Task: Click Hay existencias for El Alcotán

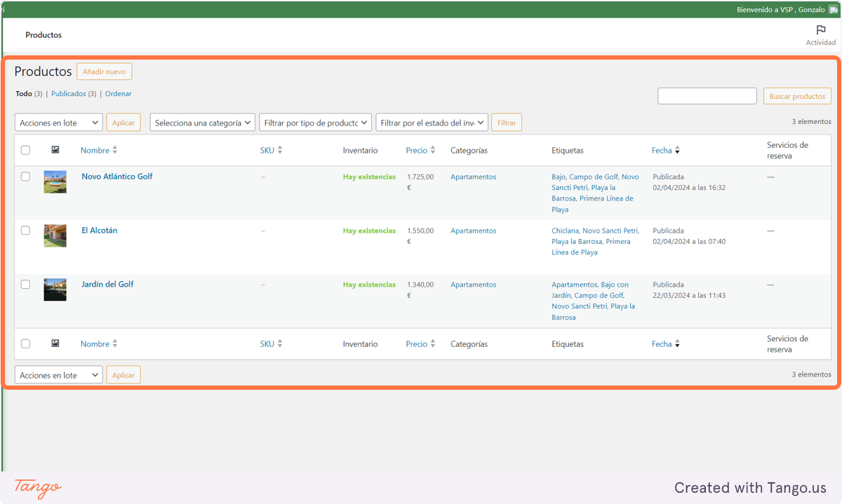Action: (x=369, y=231)
